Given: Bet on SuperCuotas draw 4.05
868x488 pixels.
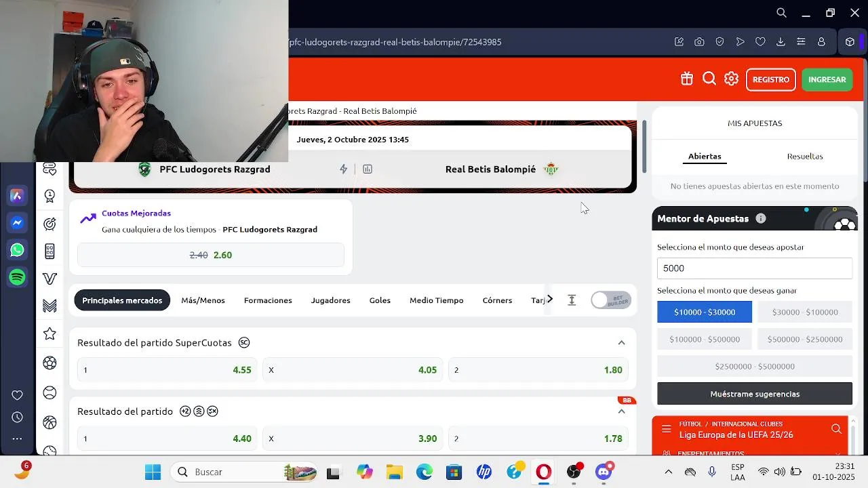Looking at the screenshot, I should click(x=353, y=370).
